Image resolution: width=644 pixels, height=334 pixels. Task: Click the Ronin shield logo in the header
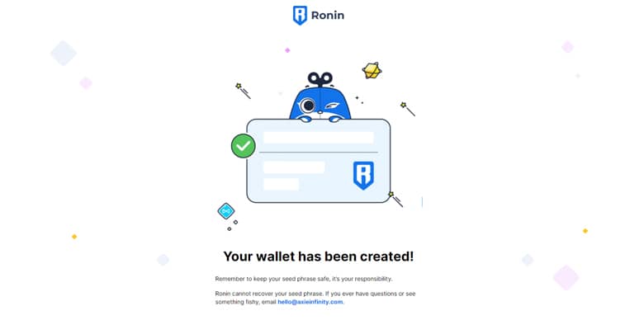[300, 16]
